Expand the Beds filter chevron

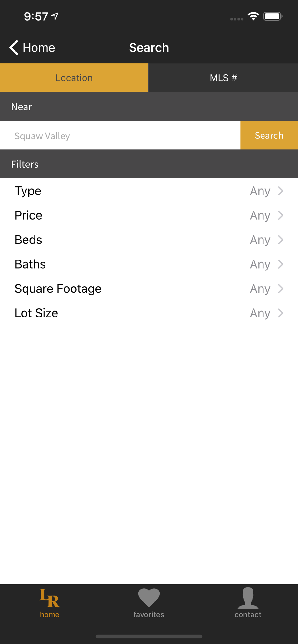point(281,240)
